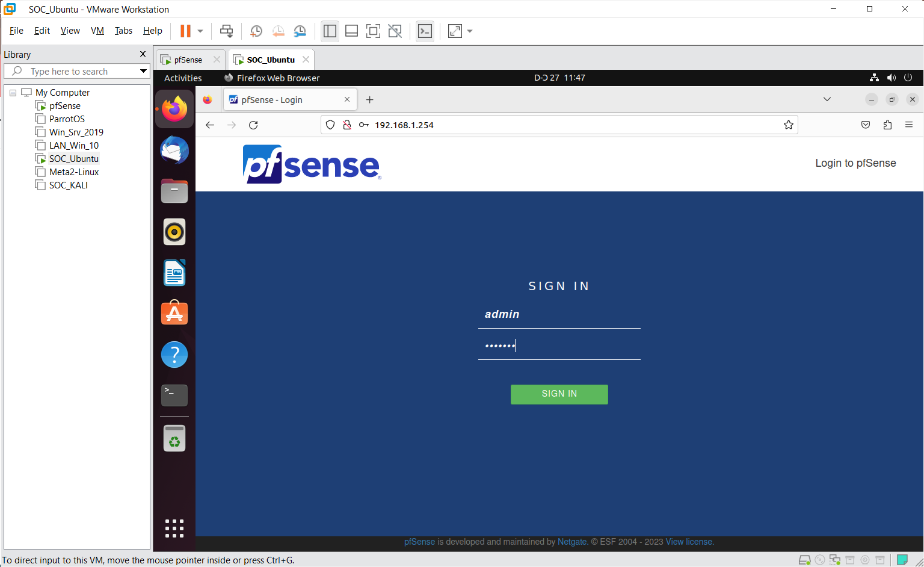Select SOC_KALI in the library
924x567 pixels.
coord(69,185)
